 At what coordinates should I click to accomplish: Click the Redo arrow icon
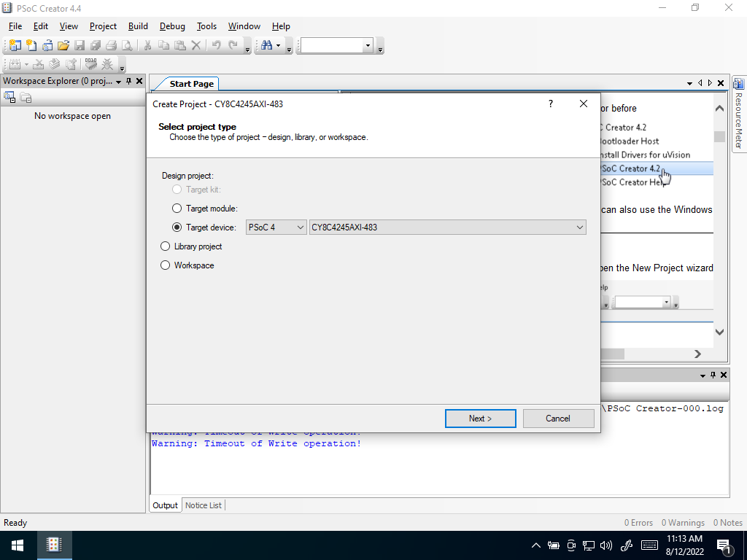tap(233, 45)
